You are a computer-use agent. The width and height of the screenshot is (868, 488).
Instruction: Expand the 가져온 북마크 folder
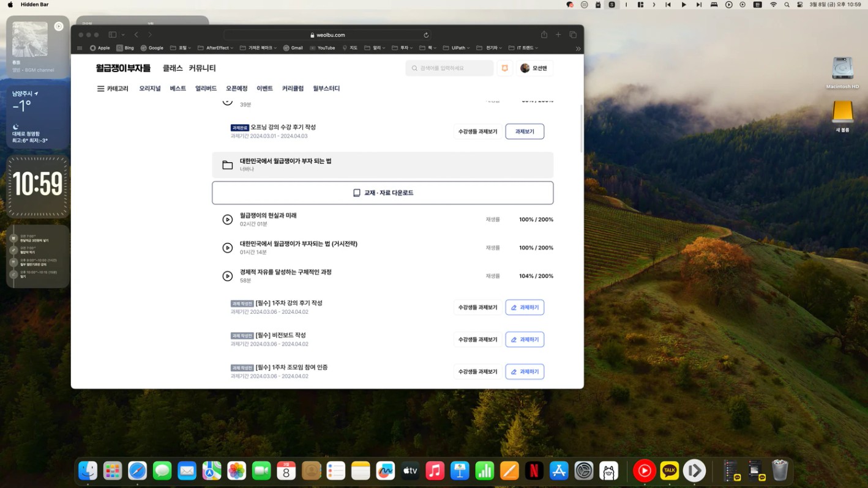pos(258,48)
